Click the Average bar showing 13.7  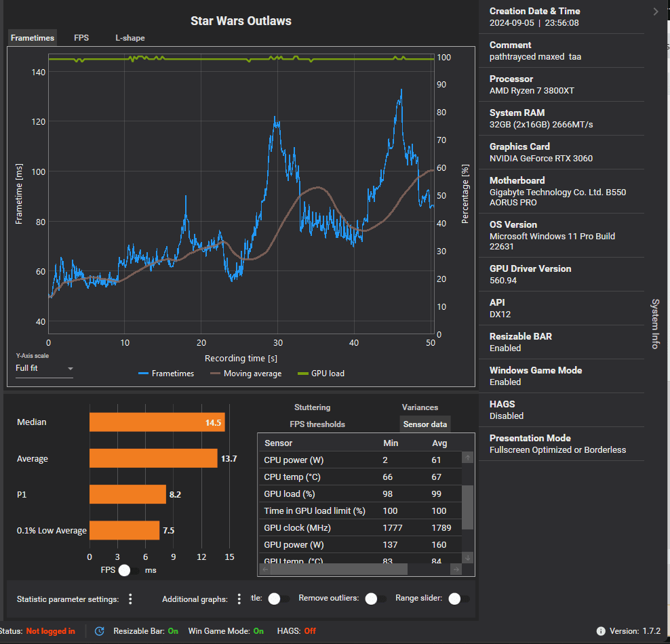pos(153,458)
